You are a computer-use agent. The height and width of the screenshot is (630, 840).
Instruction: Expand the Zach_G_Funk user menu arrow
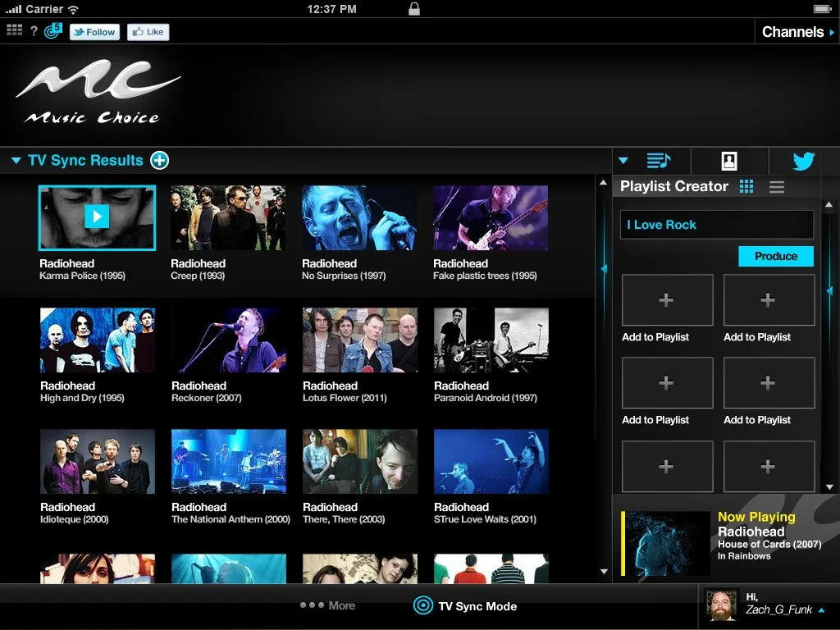pos(822,610)
